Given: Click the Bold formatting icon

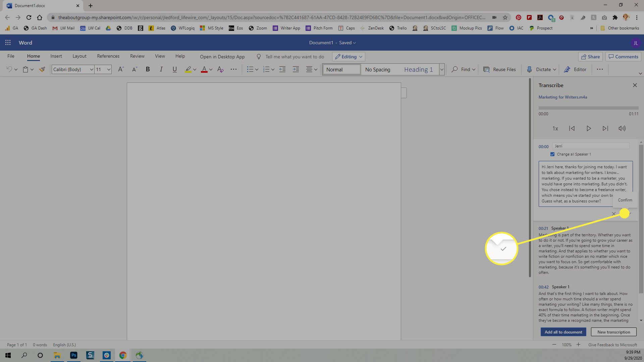Looking at the screenshot, I should click(148, 69).
